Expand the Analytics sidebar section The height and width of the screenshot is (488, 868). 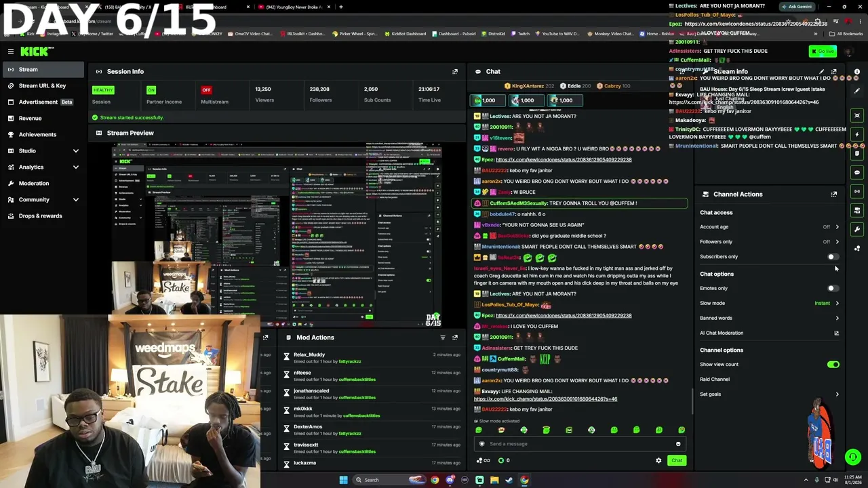[x=75, y=167]
